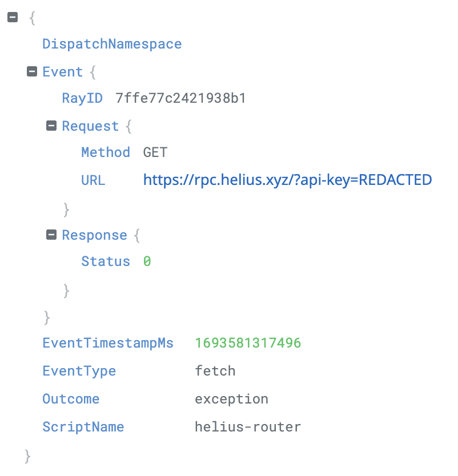
Task: Collapse the root JSON object
Action: tap(13, 17)
